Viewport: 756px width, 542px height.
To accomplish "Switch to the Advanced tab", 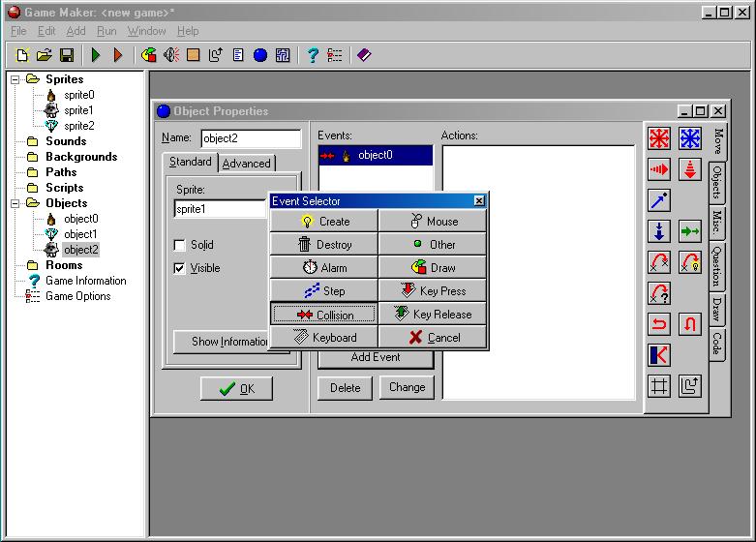I will tap(247, 163).
